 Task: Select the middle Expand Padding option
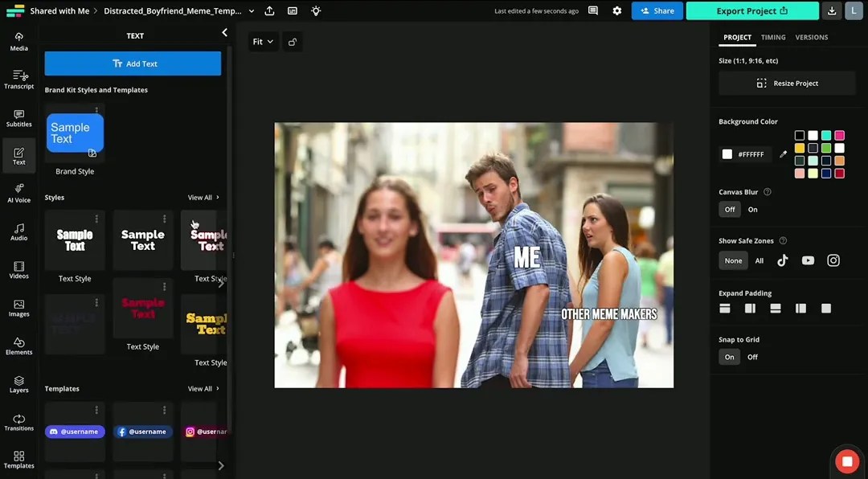pos(775,309)
